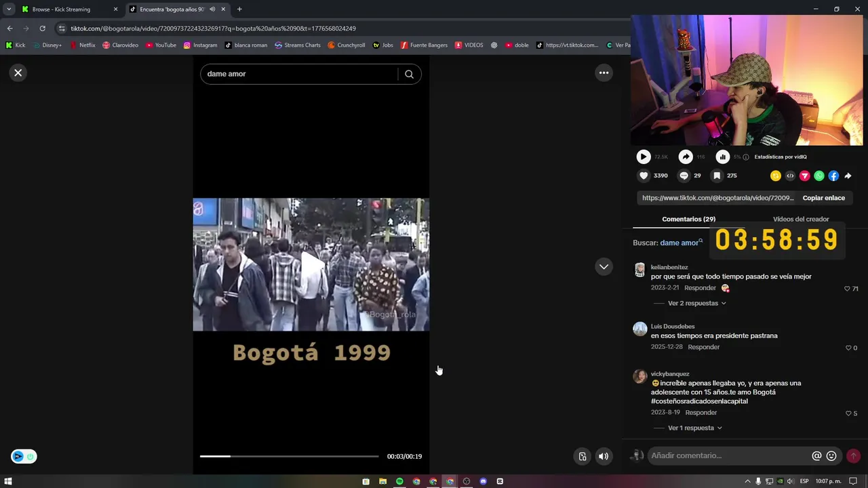The width and height of the screenshot is (868, 488).
Task: Expand 'Ver 1 respuesta' under vickybanquez comment
Action: pos(694,428)
